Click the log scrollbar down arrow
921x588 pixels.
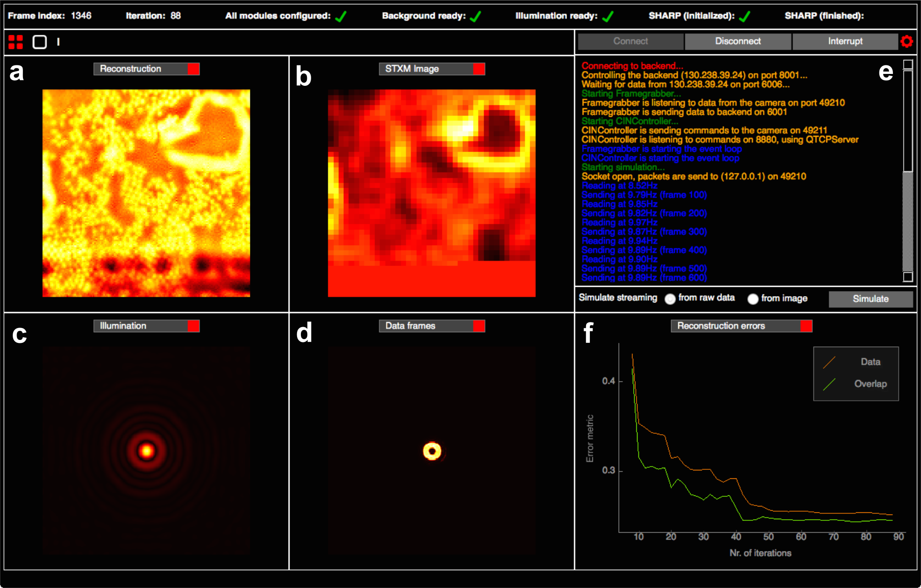point(908,277)
